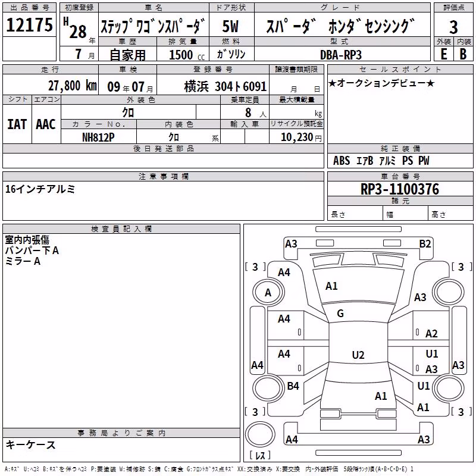This screenshot has height=476, width=476.
Task: Click the inspector note バンパー下A
Action: click(32, 250)
